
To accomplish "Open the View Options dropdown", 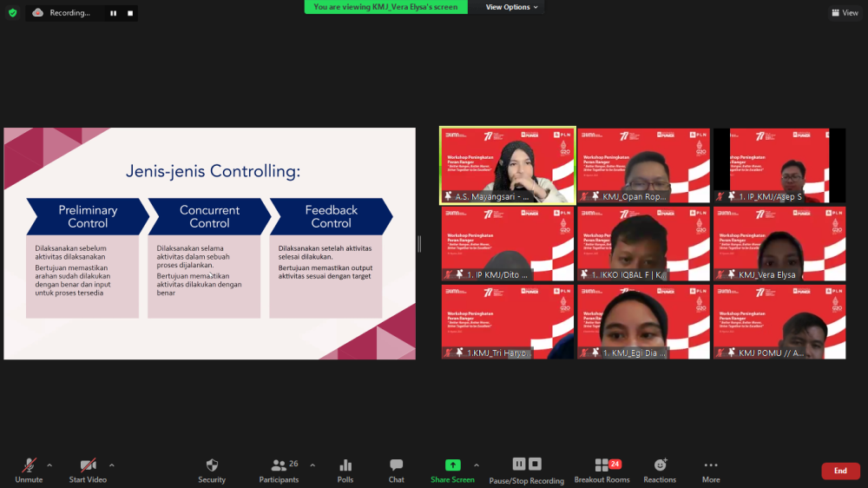I will [512, 7].
